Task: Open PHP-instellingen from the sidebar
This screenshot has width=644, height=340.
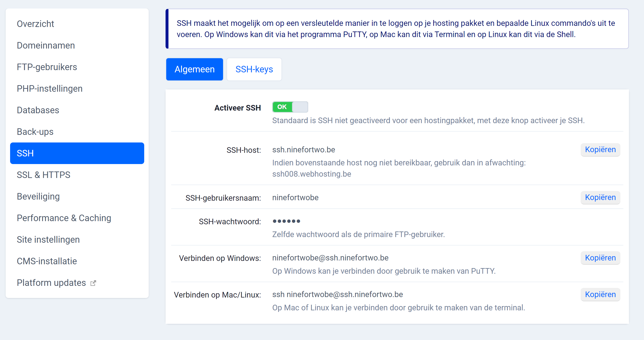Action: (x=49, y=88)
